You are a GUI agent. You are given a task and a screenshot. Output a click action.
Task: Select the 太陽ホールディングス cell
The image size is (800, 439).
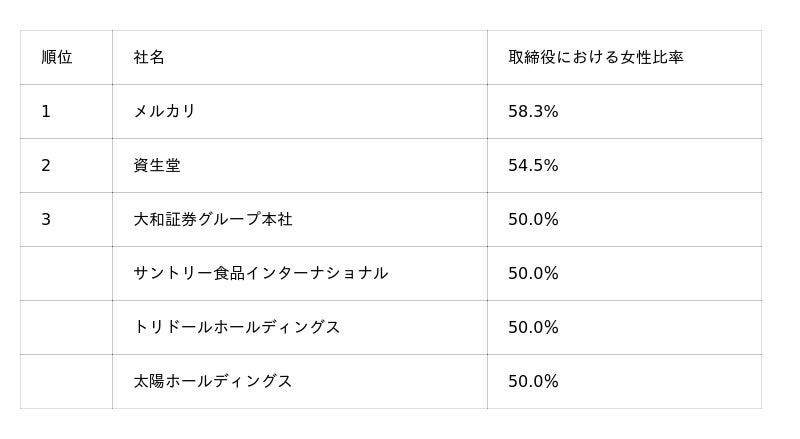(x=213, y=382)
